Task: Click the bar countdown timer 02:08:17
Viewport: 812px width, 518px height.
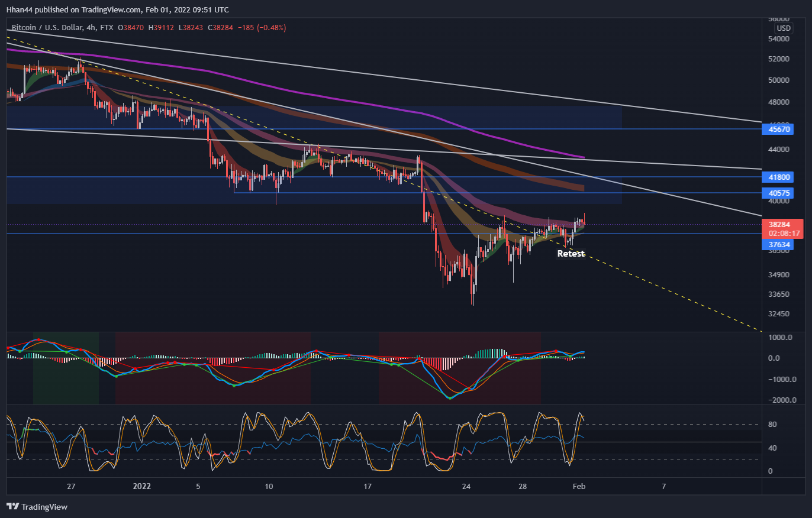Action: pos(784,233)
